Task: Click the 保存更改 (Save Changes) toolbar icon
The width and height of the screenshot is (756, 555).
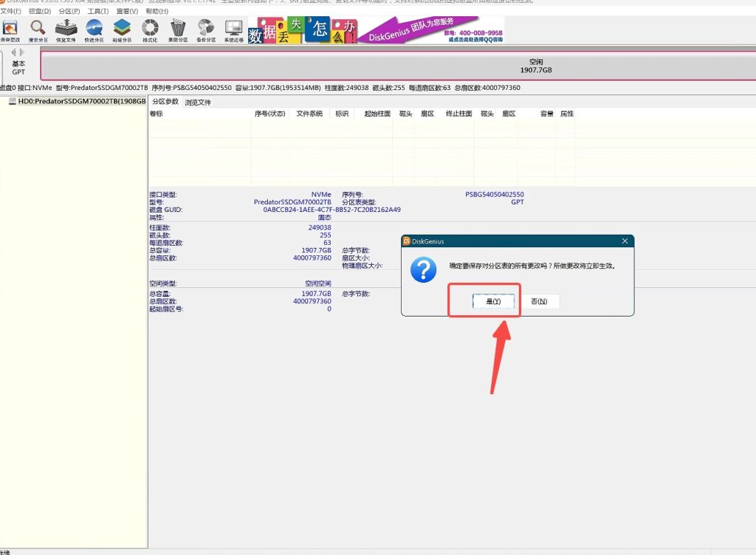Action: 10,30
